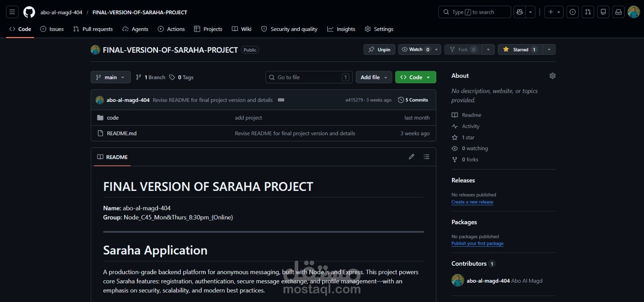Open the repository Settings tab
The height and width of the screenshot is (302, 644).
click(x=379, y=29)
